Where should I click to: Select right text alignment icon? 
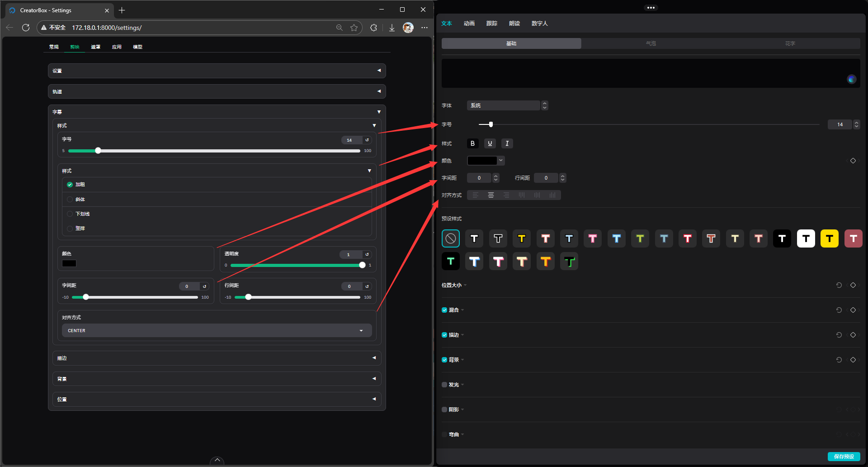click(506, 195)
